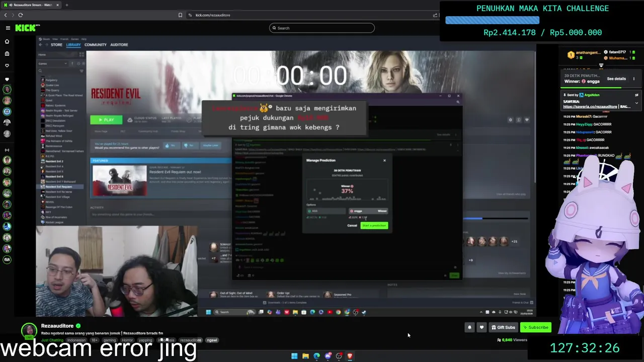This screenshot has width=644, height=362.
Task: Click the Indonesian tag
Action: pyautogui.click(x=76, y=340)
